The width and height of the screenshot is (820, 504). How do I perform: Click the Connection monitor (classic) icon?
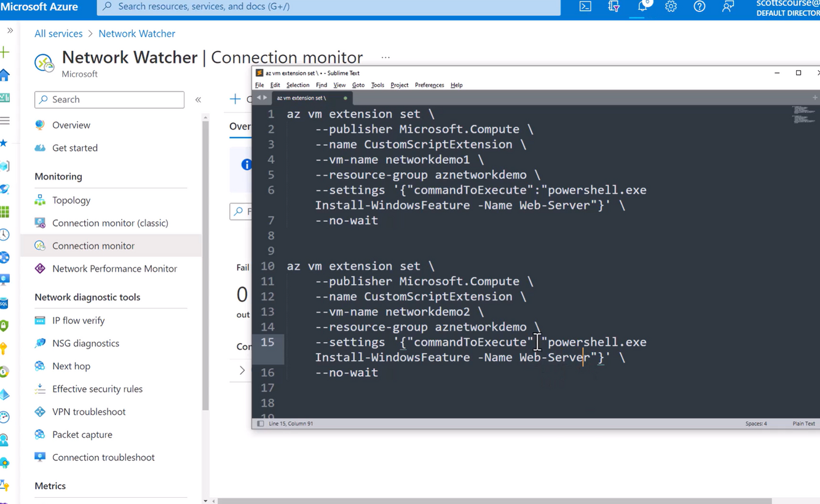pyautogui.click(x=40, y=222)
